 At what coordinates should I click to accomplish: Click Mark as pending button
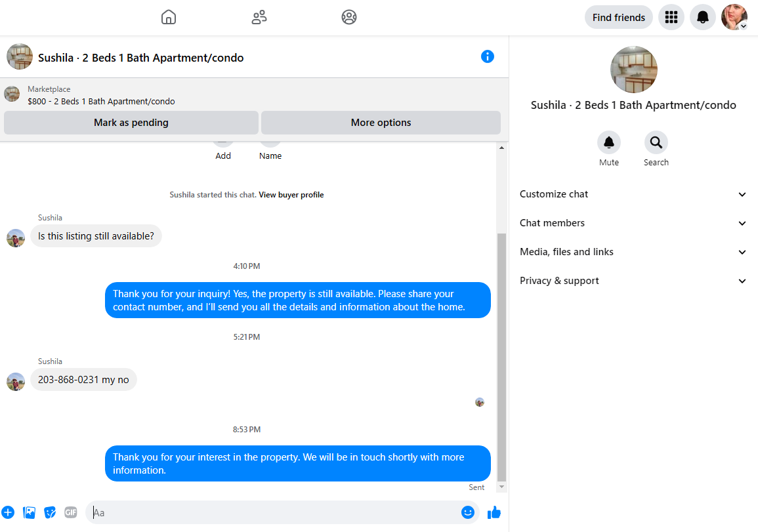pos(131,123)
